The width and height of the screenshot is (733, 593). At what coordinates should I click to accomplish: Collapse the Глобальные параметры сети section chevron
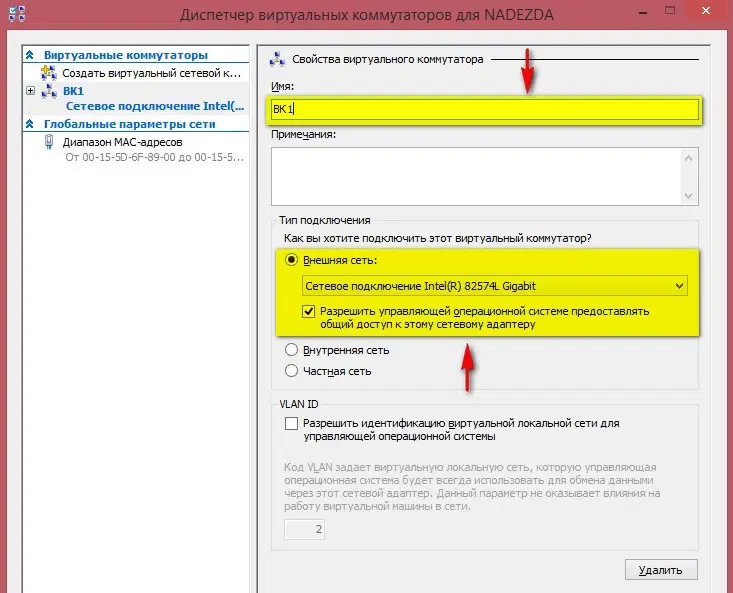tap(30, 124)
